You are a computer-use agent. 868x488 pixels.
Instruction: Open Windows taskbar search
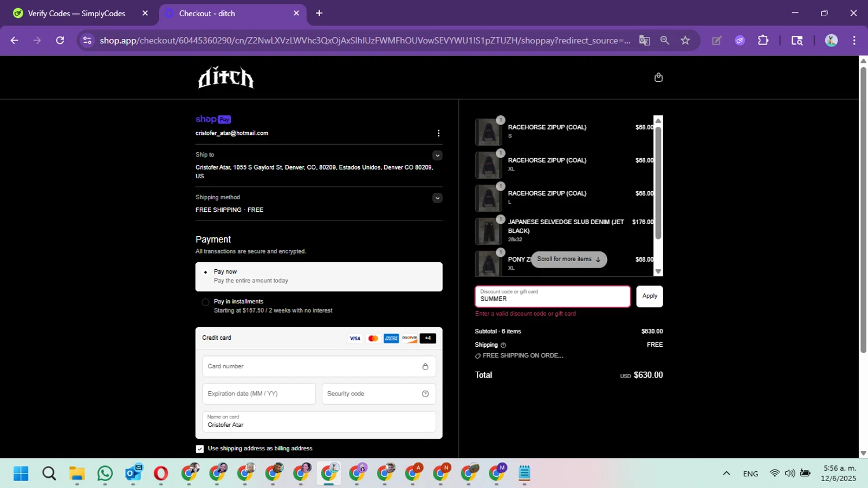point(49,474)
